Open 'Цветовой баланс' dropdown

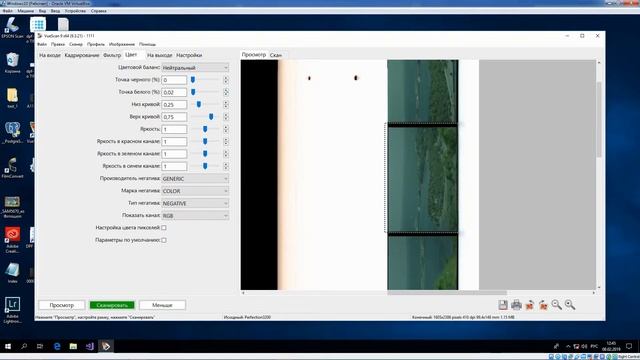[195, 67]
